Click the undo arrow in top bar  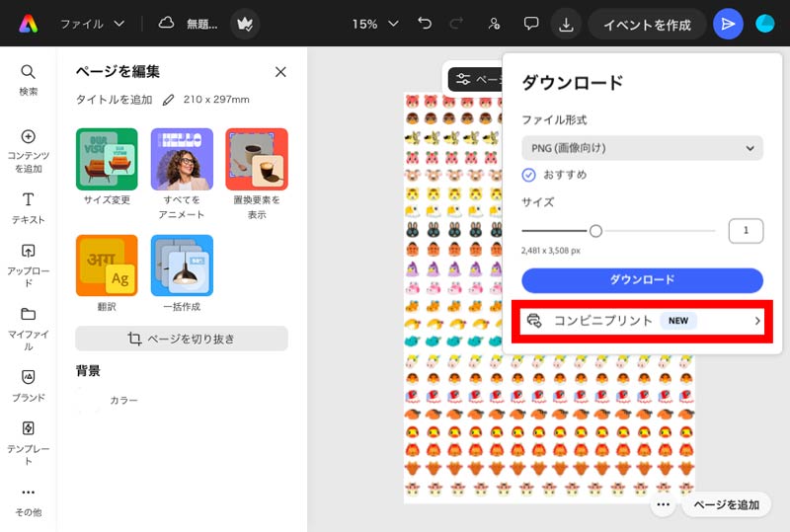pos(425,23)
